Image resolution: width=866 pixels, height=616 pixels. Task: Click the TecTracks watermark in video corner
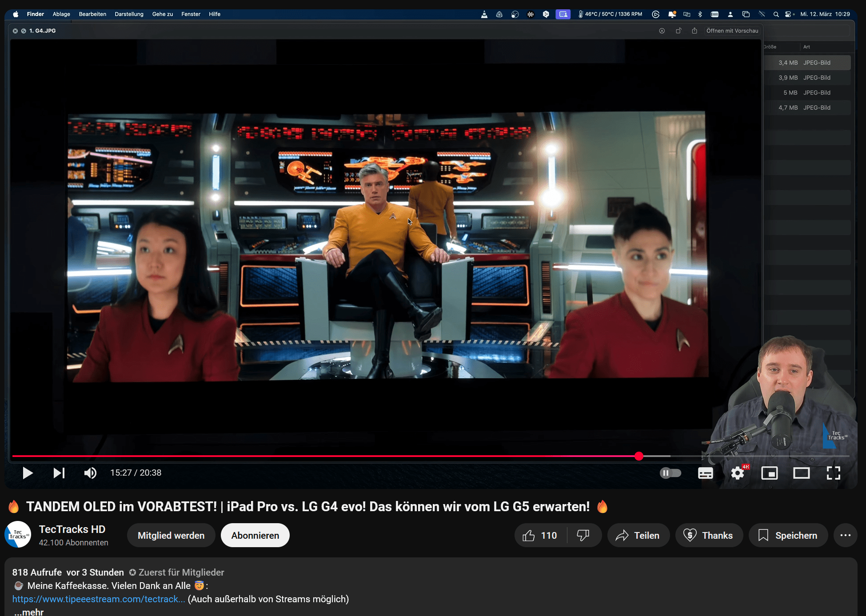835,436
